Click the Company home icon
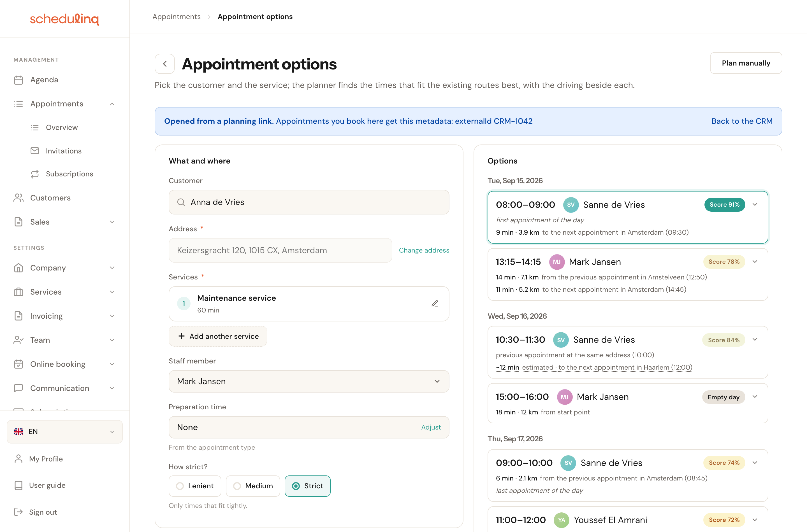807x532 pixels. pos(19,268)
